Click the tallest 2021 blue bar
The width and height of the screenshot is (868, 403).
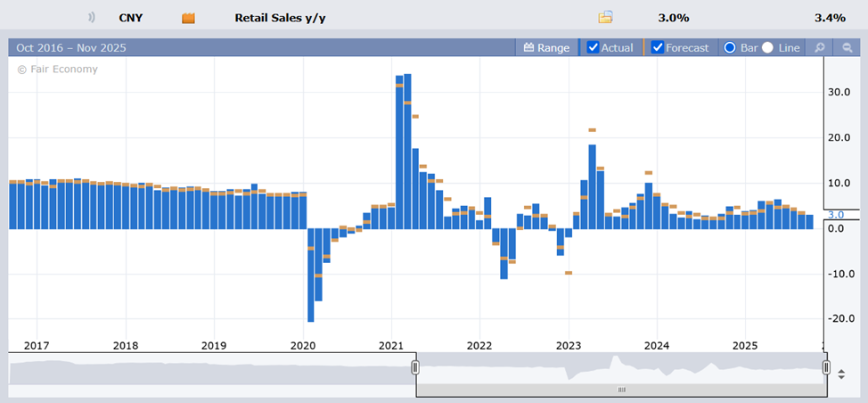407,152
